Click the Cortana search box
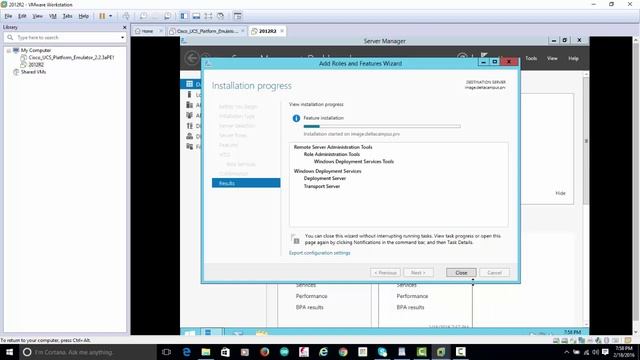Viewport: 640px width, 360px height. (88, 352)
